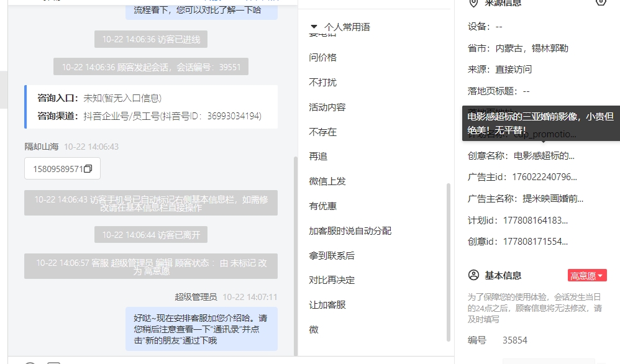620x364 pixels.
Task: Select the 对比再决定 quick phrase
Action: [332, 280]
